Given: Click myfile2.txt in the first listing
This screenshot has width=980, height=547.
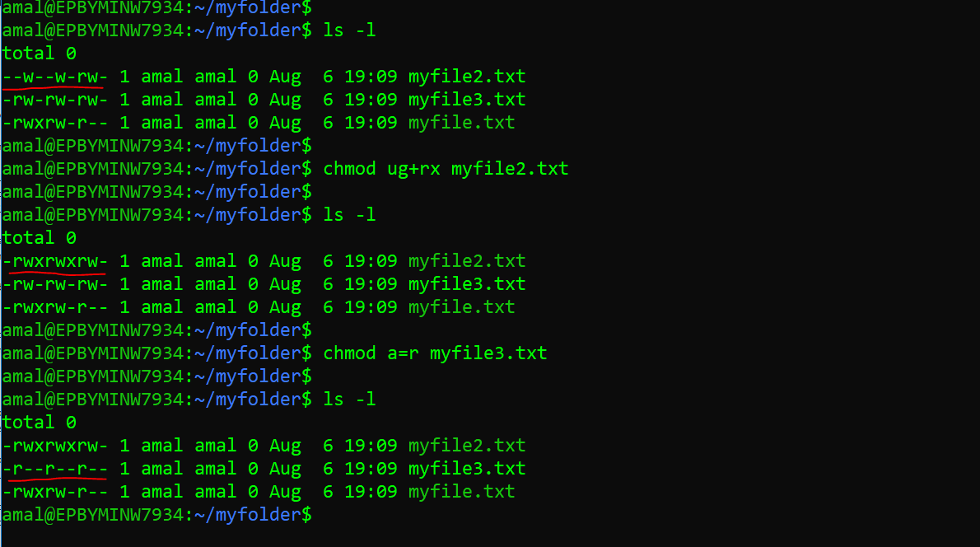Looking at the screenshot, I should (x=467, y=77).
